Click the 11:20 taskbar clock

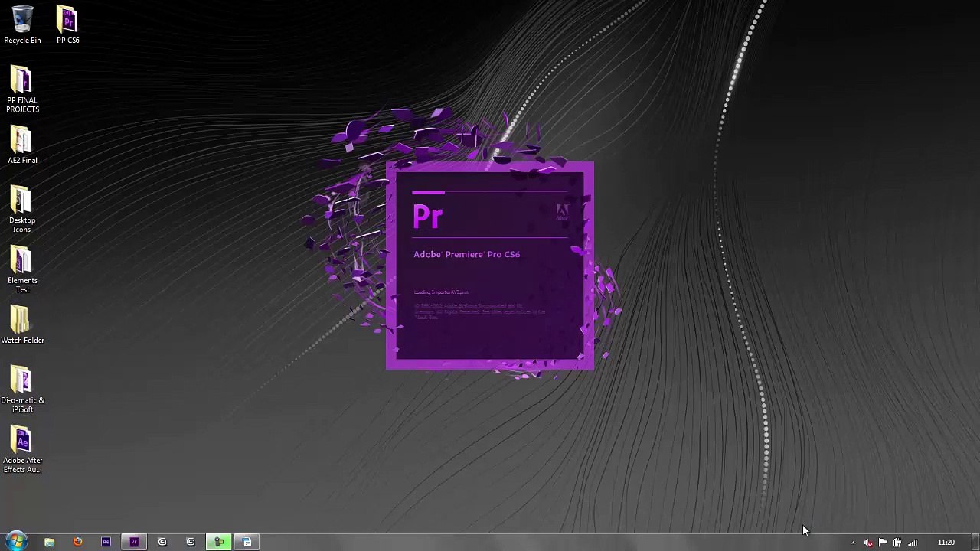[946, 543]
